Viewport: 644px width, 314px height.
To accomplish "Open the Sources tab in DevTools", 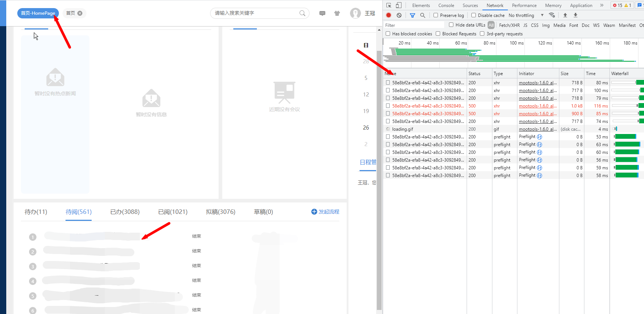I will 470,5.
